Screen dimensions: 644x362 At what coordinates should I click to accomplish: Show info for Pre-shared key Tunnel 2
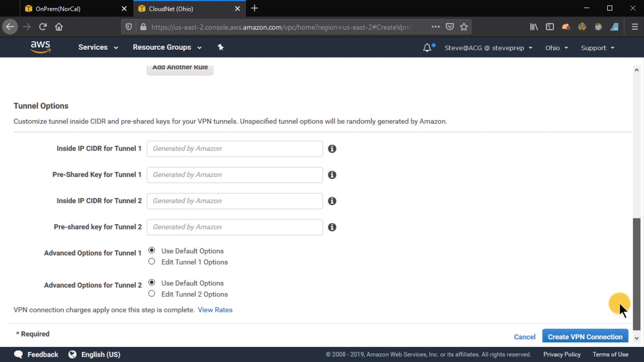332,227
